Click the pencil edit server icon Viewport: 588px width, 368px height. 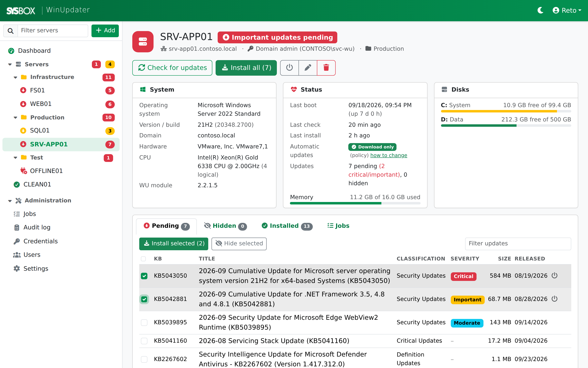(x=308, y=68)
